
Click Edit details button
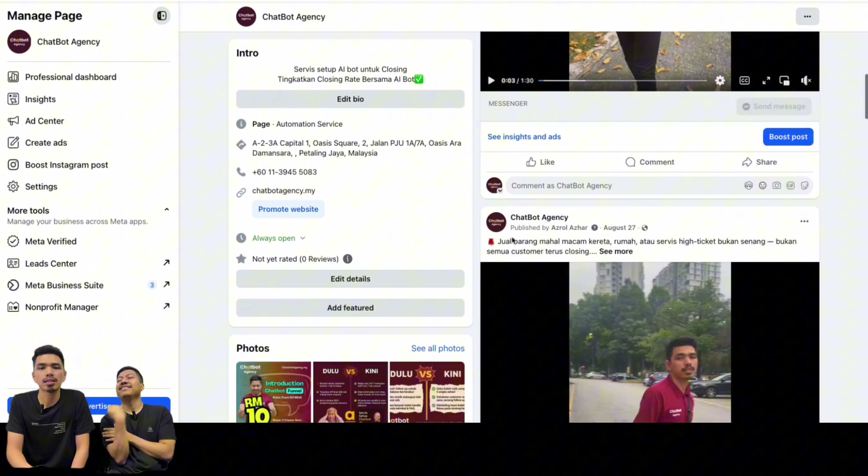[x=350, y=279]
